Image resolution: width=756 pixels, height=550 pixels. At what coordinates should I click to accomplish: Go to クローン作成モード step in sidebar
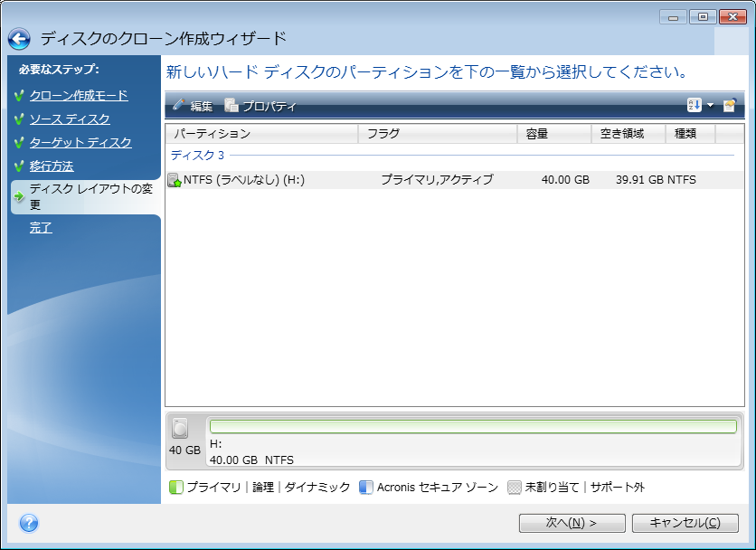[79, 96]
